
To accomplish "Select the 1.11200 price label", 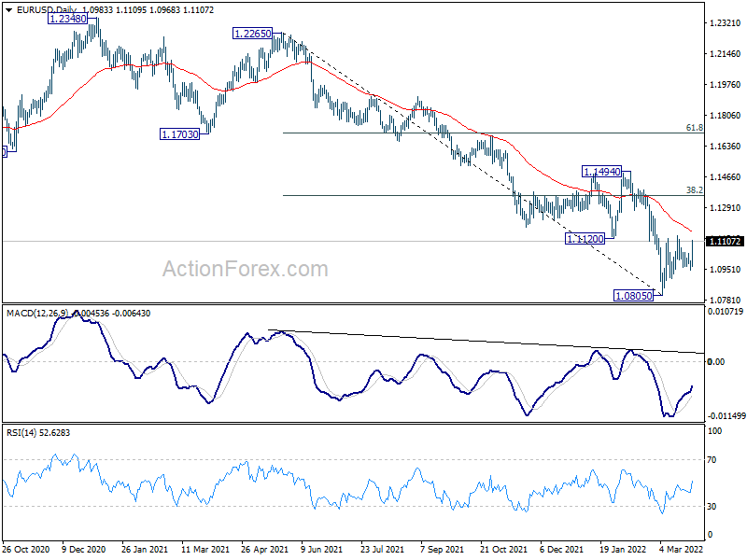I will coord(585,239).
